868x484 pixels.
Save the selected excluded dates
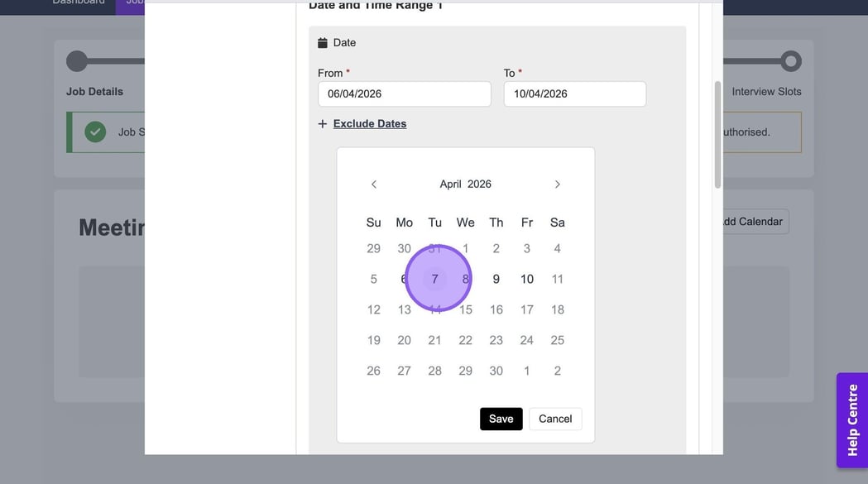501,419
